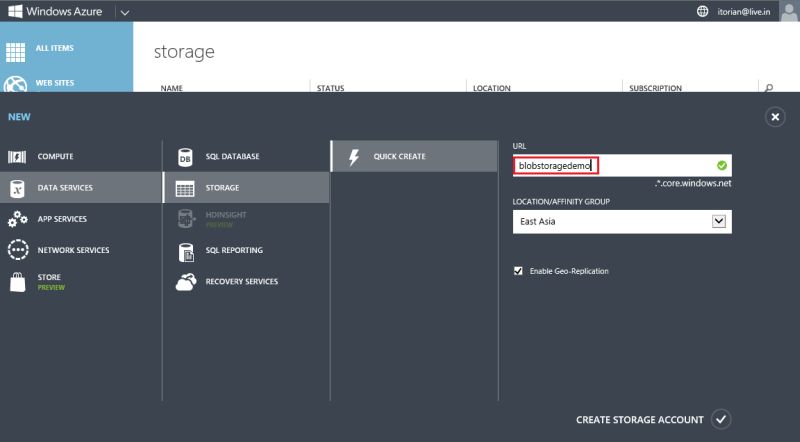Click the SQL Database DB icon
Viewport: 800px width, 442px height.
(x=185, y=157)
